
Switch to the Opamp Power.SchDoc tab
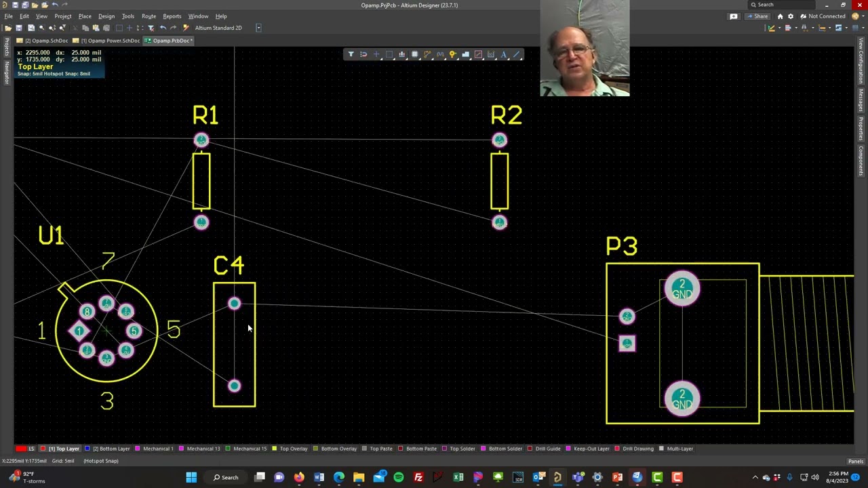(106, 41)
